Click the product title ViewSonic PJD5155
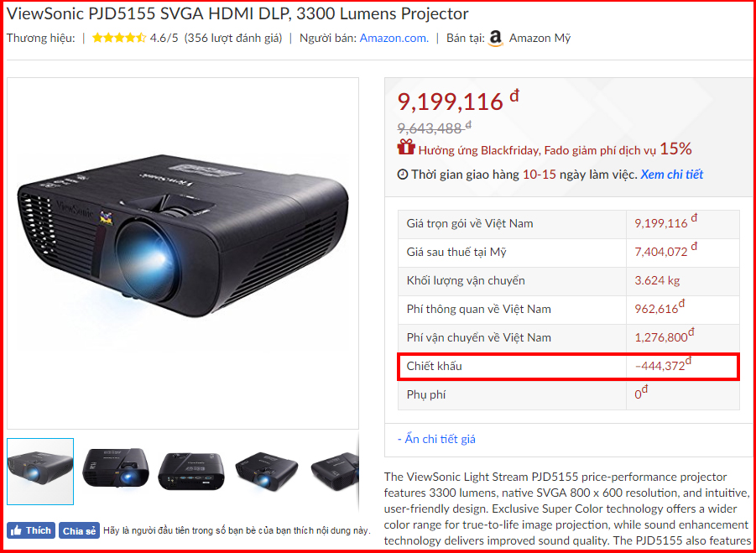 pos(237,13)
